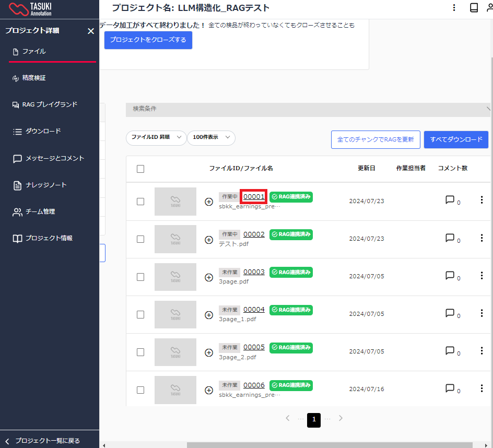
Task: Click the RAG連携済み badge on row 00003
Action: [291, 272]
